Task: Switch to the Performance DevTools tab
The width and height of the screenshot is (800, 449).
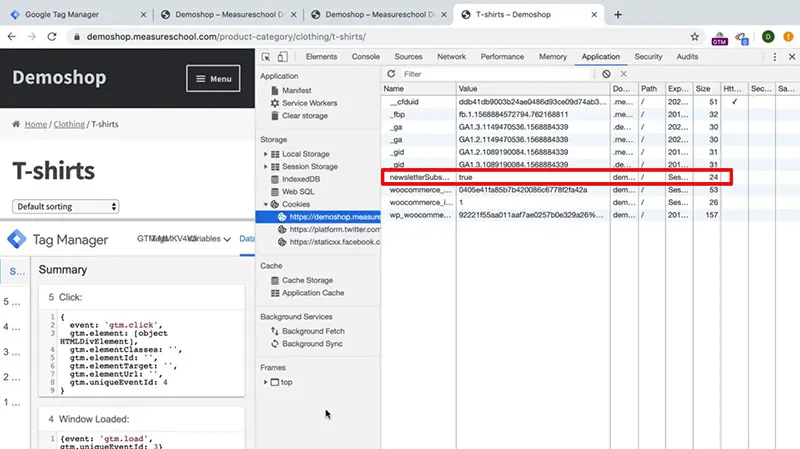Action: tap(502, 57)
